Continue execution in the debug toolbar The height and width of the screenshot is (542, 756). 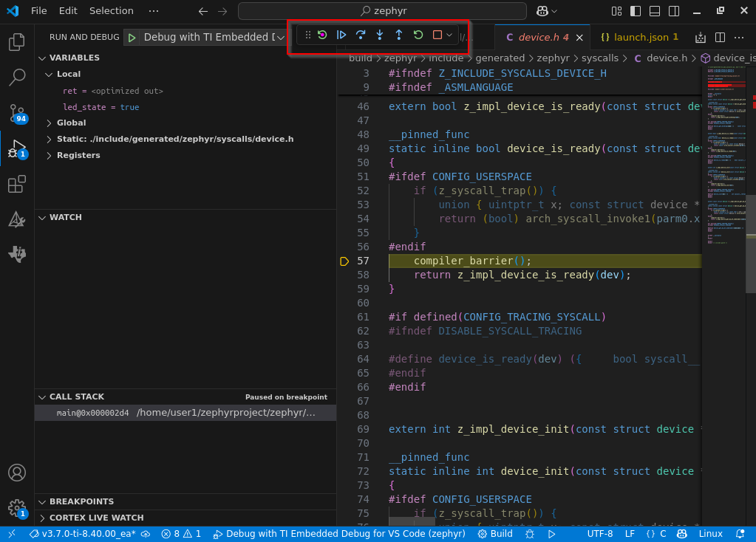pos(341,35)
